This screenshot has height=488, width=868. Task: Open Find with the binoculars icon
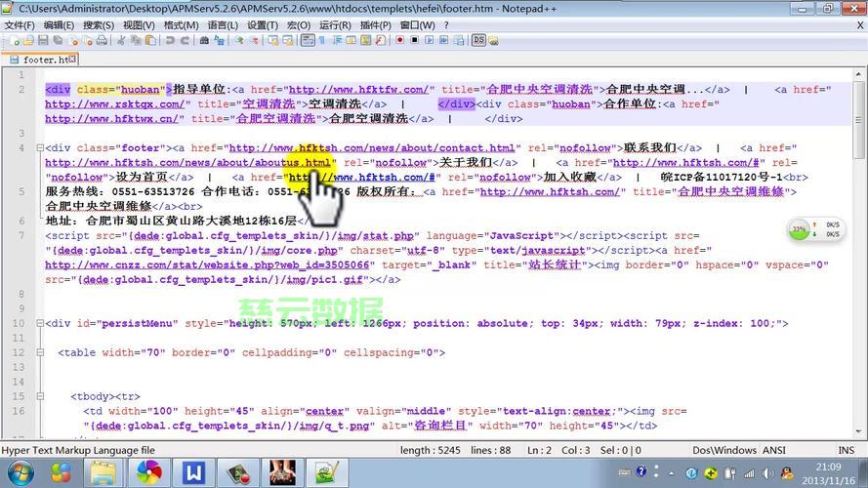point(204,40)
